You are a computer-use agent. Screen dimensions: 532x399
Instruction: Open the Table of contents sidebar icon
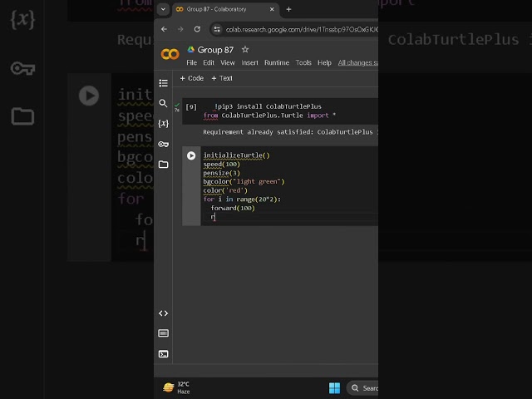(x=163, y=83)
